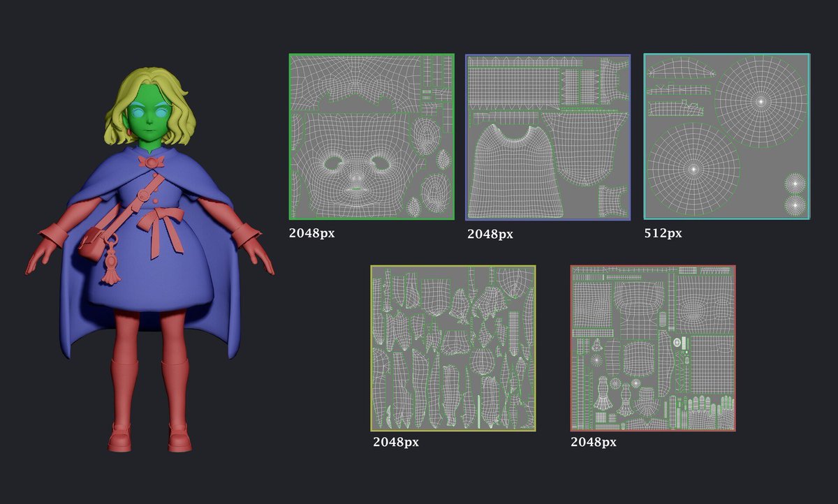The height and width of the screenshot is (504, 838).
Task: Click the teal-bordered circular UV layout thumbnail
Action: coord(727,137)
